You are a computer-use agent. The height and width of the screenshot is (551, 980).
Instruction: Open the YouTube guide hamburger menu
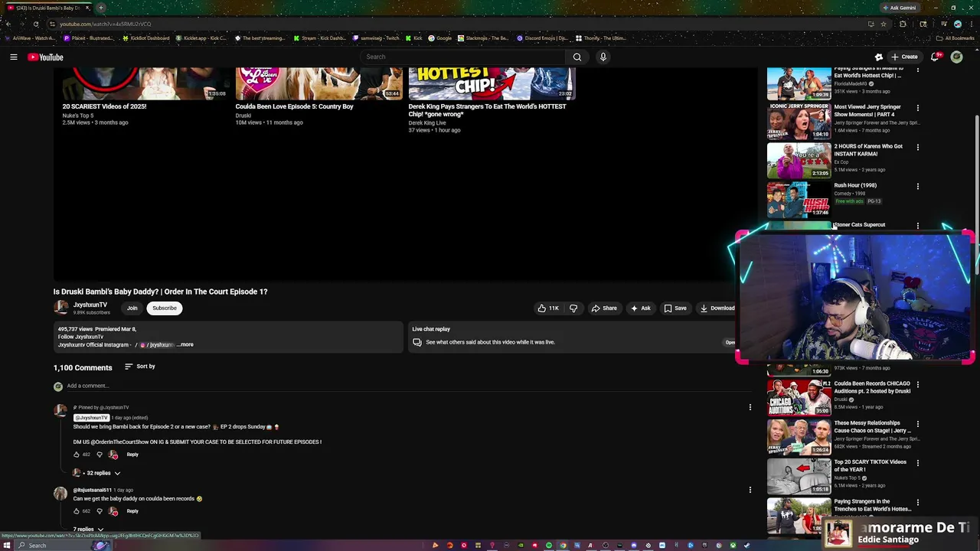(13, 57)
